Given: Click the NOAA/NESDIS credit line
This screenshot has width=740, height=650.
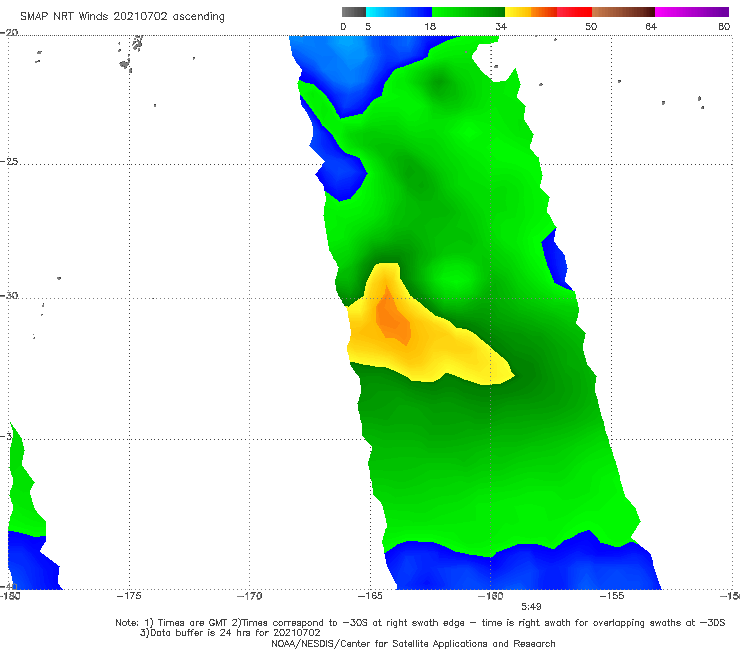Looking at the screenshot, I should [x=413, y=644].
